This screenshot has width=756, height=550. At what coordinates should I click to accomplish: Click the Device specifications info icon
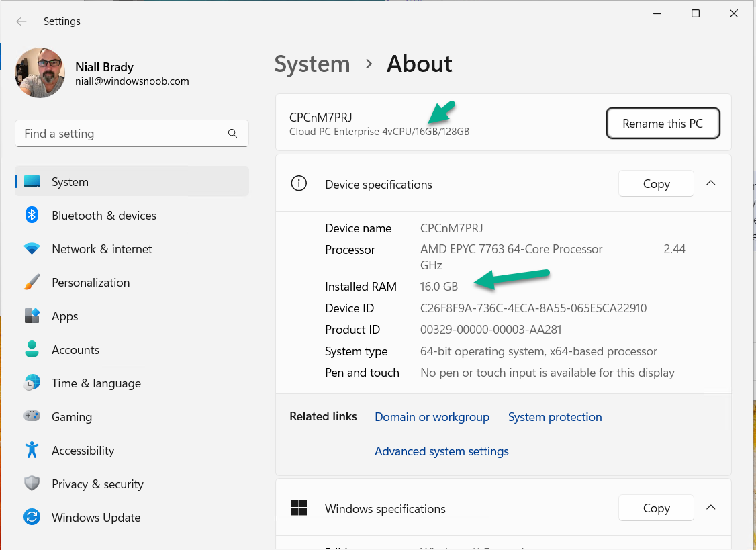click(299, 184)
